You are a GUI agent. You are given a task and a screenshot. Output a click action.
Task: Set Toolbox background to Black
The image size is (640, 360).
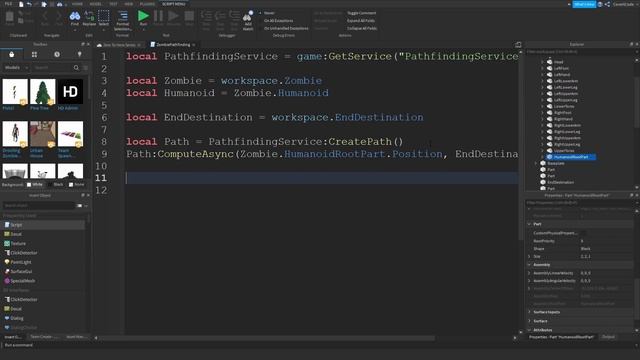56,184
